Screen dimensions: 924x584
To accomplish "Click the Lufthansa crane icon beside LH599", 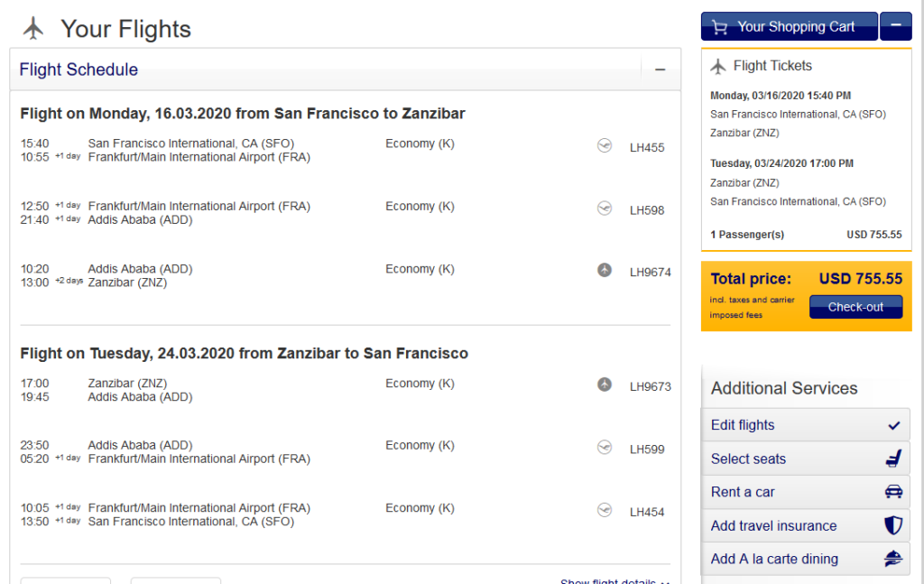I will [x=604, y=448].
